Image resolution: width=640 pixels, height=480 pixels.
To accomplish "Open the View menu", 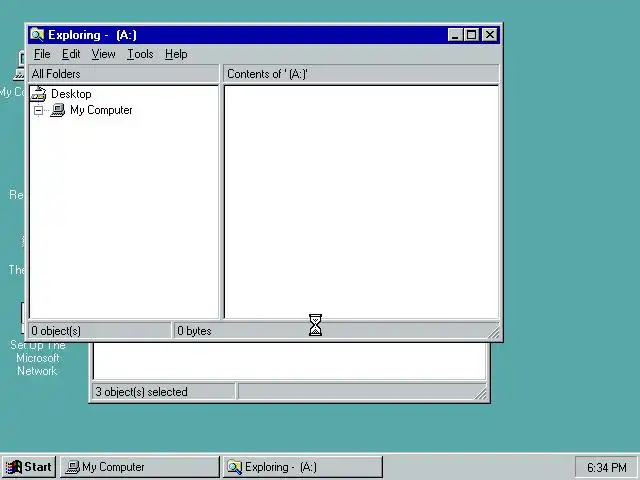I will [x=103, y=54].
